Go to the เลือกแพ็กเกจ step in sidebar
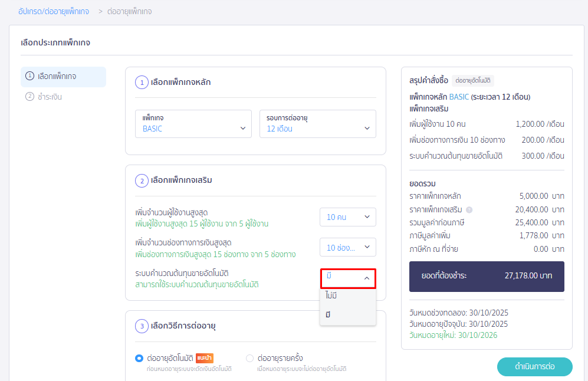Image resolution: width=588 pixels, height=381 pixels. (63, 77)
